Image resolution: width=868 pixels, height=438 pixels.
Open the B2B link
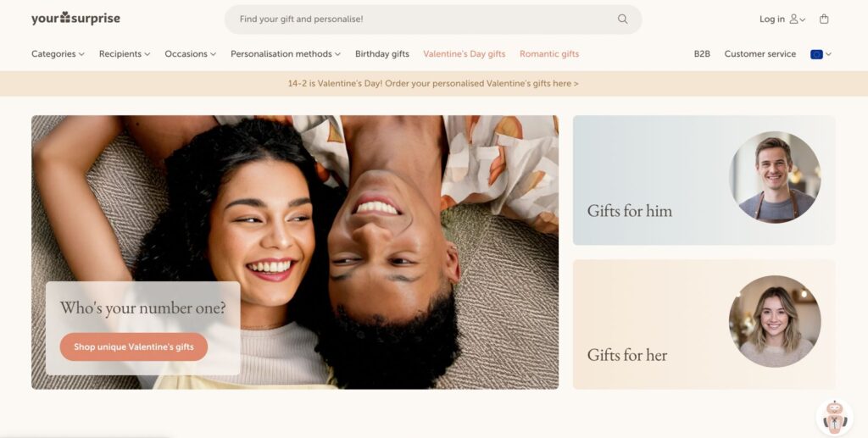(x=702, y=53)
